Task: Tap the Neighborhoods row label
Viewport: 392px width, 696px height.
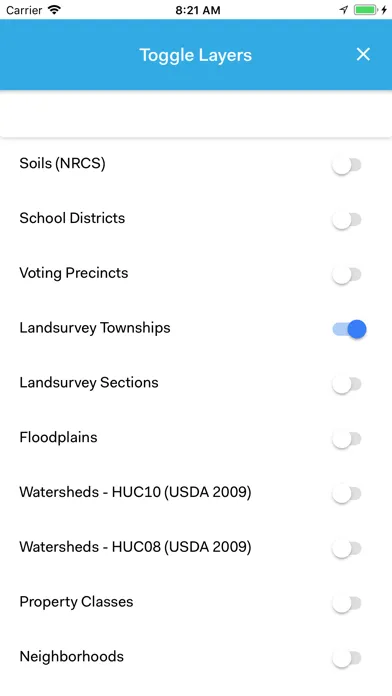Action: tap(71, 656)
